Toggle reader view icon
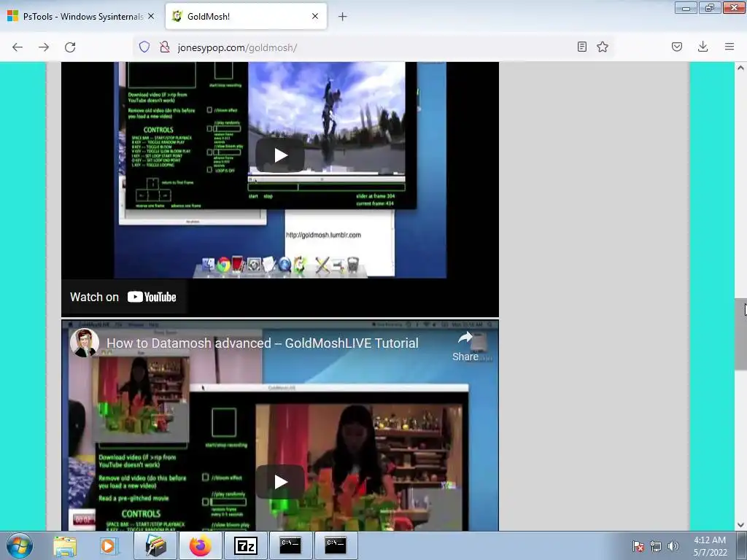This screenshot has height=560, width=747. pos(581,47)
